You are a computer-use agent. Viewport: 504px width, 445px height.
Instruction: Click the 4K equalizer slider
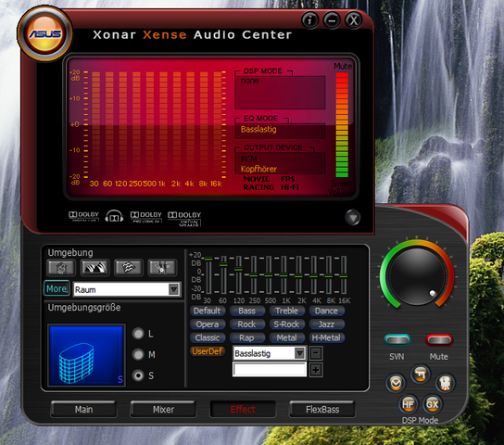pyautogui.click(x=314, y=276)
